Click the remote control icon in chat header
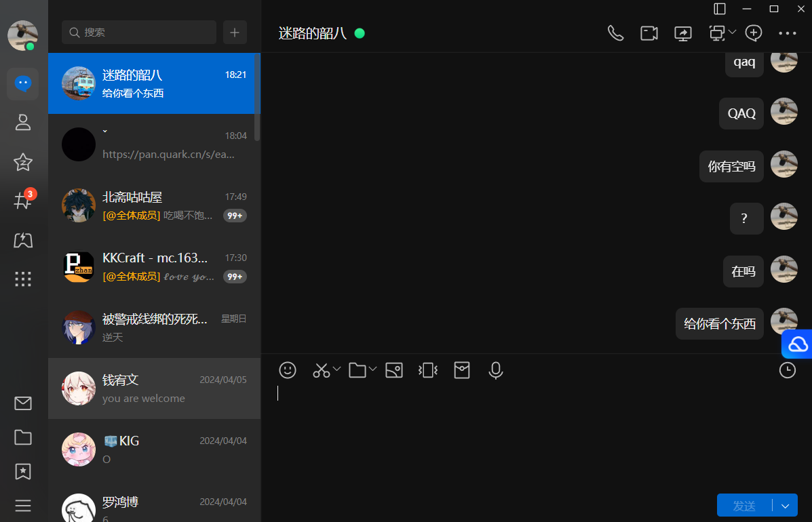Viewport: 812px width, 522px height. coord(717,33)
